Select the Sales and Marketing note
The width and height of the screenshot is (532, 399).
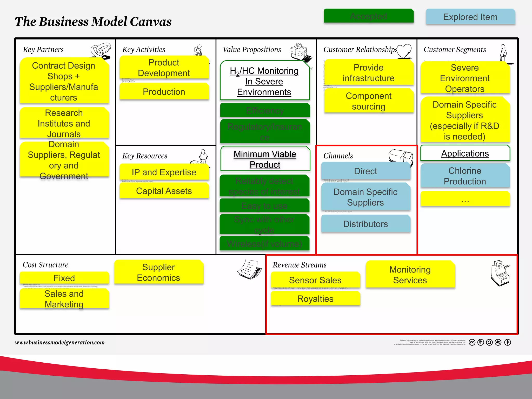tap(64, 298)
